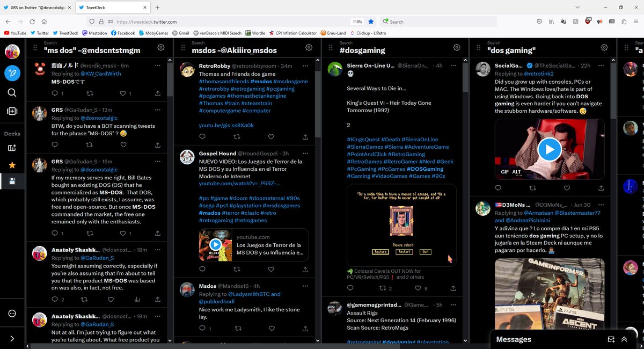Like the nordic_mask MS-DOS tweet
The height and width of the screenshot is (349, 644).
coord(123,93)
